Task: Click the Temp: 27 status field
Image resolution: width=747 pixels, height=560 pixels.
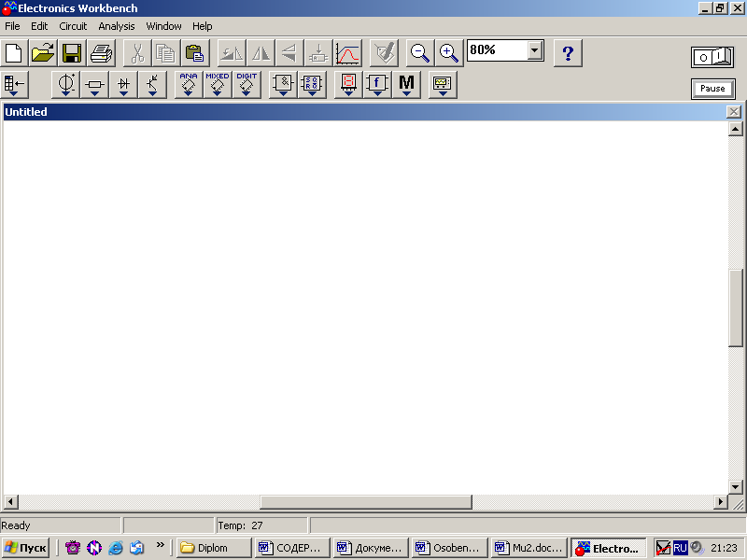Action: [261, 525]
